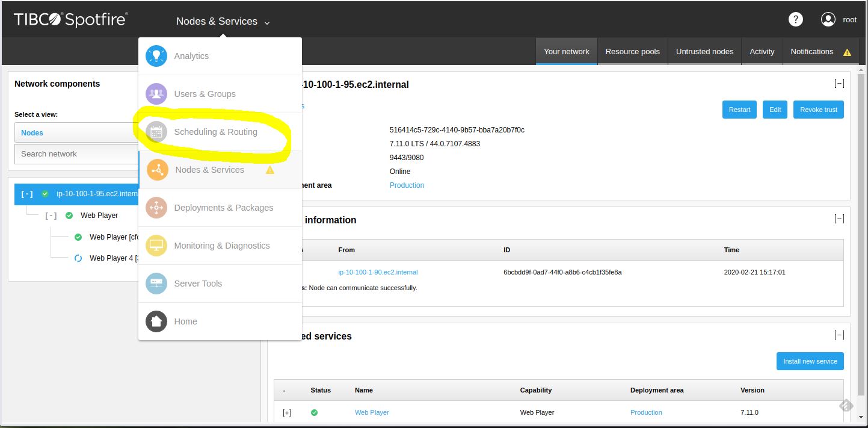Click the Scheduling & Routing calendar icon
Image resolution: width=868 pixels, height=428 pixels.
156,132
